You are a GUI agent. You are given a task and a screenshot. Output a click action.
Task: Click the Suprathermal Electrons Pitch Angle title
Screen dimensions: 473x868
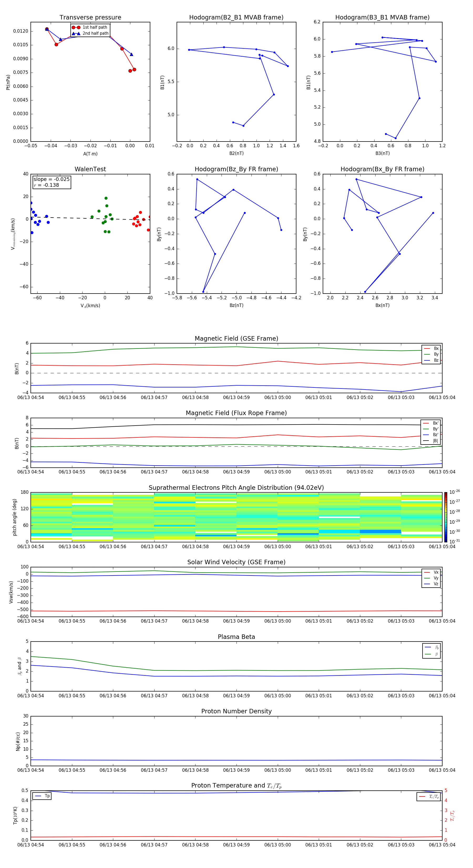coord(236,488)
